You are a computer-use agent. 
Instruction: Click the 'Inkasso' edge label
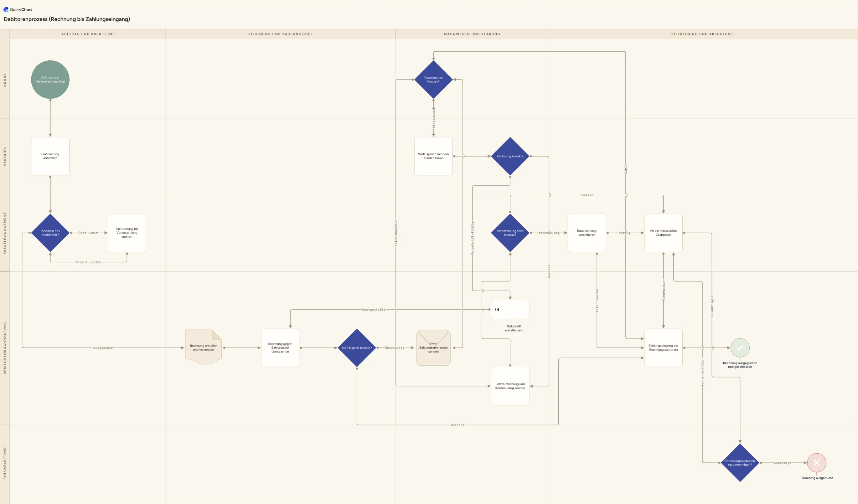coord(586,195)
